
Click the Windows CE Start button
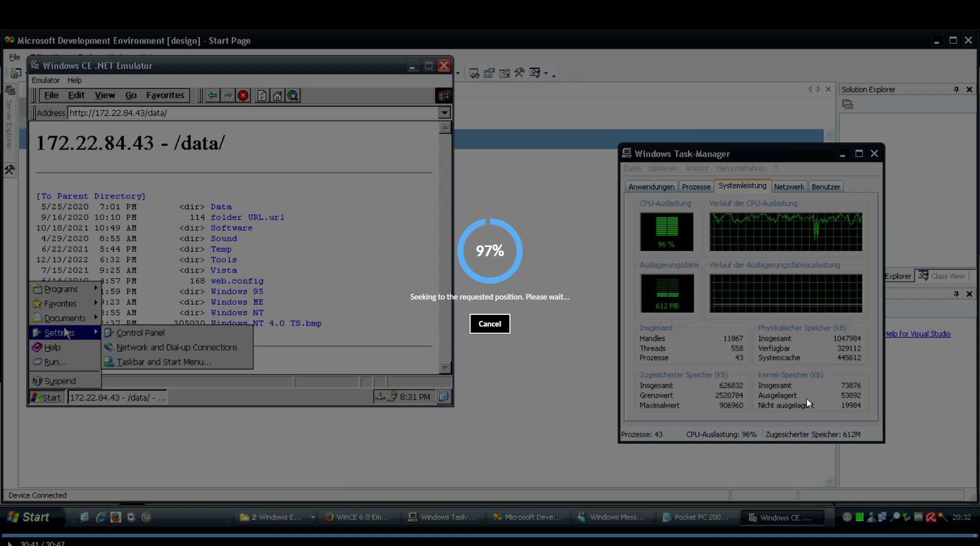click(46, 398)
